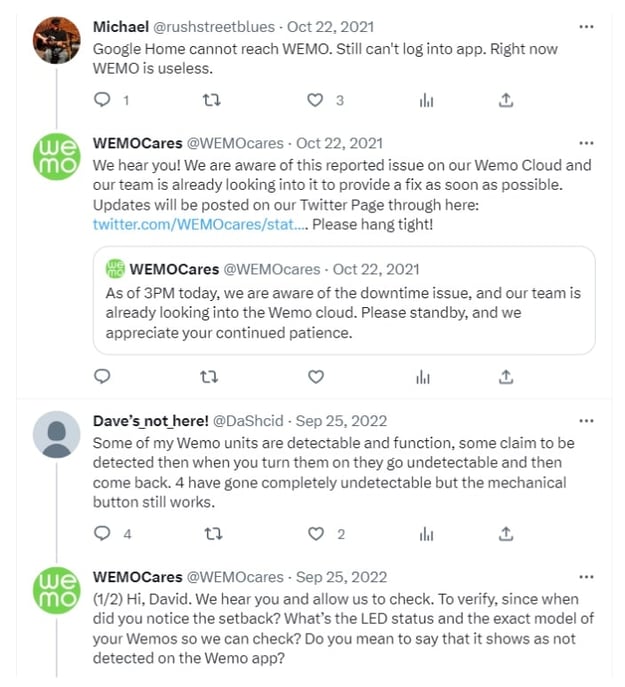The height and width of the screenshot is (687, 625).
Task: Like Michael's tweet with 3 likes
Action: (x=316, y=100)
